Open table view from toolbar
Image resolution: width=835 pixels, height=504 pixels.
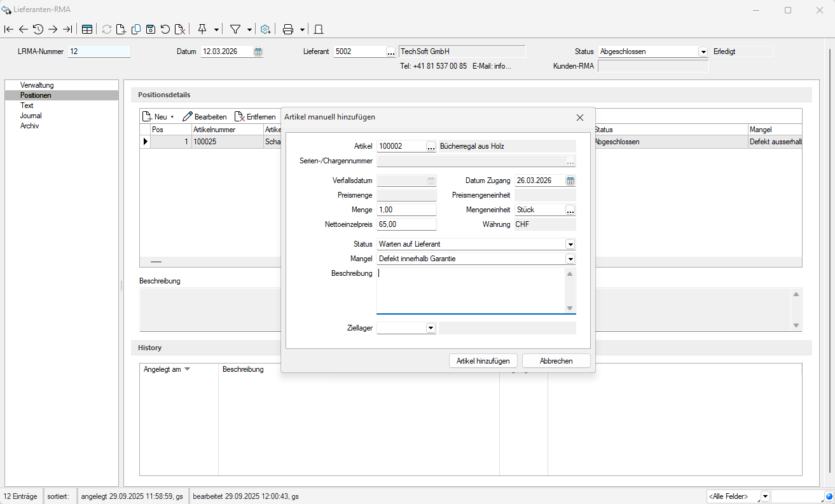click(87, 29)
